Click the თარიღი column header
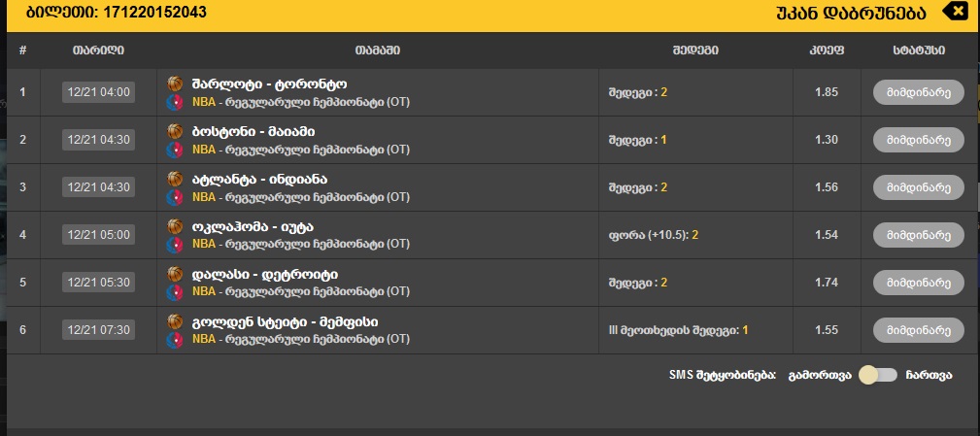The image size is (980, 436). [98, 50]
